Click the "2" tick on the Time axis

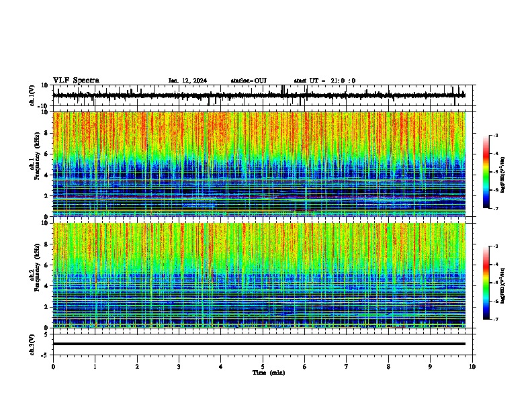[138, 367]
